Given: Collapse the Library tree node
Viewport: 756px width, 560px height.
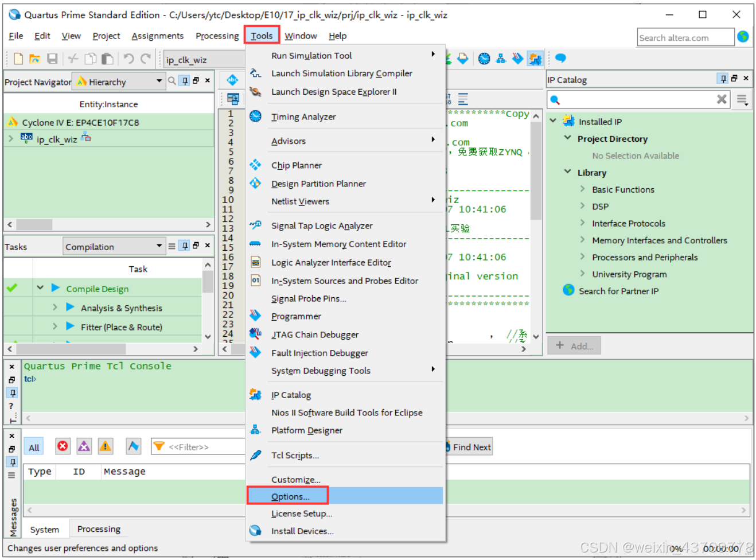Looking at the screenshot, I should tap(567, 171).
